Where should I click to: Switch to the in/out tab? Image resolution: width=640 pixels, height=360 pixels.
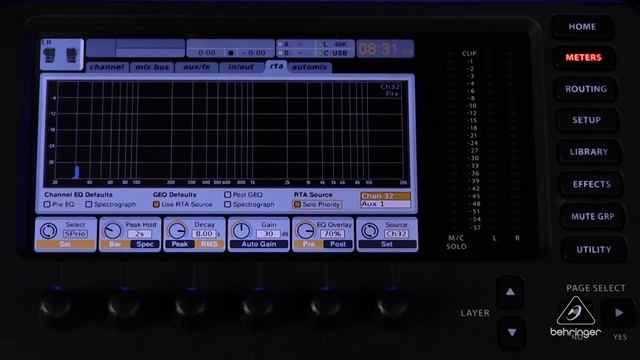click(241, 67)
